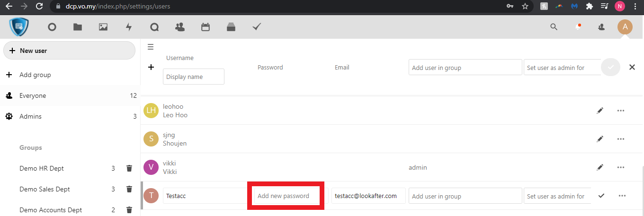
Task: Open the Activity lightning bolt icon
Action: (129, 27)
